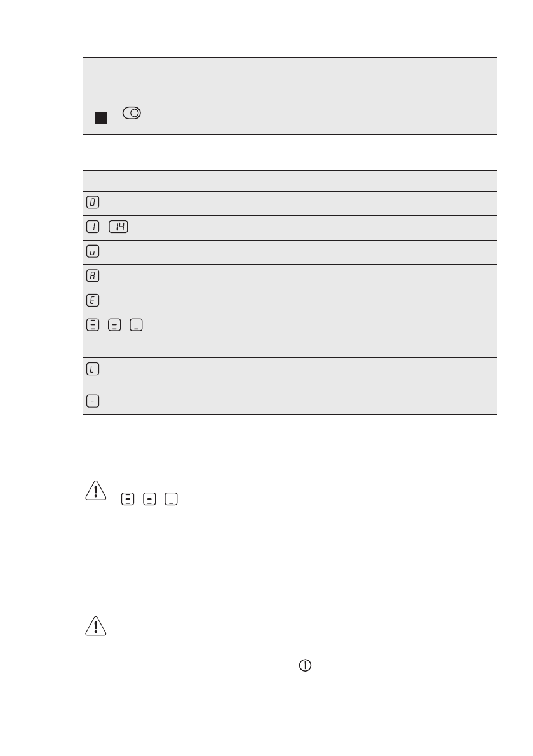Toggle the oval switch symbol beside black square
Screen dimensions: 533x756
click(132, 114)
